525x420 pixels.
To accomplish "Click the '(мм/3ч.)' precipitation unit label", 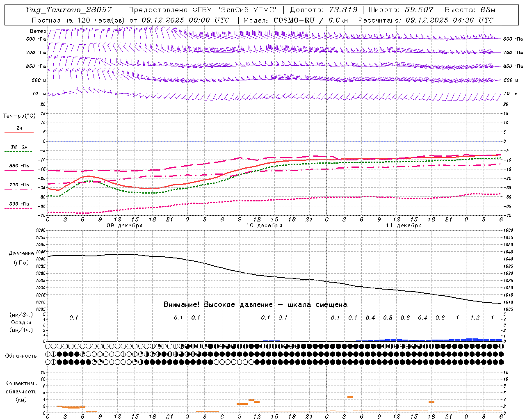I will pos(21,315).
